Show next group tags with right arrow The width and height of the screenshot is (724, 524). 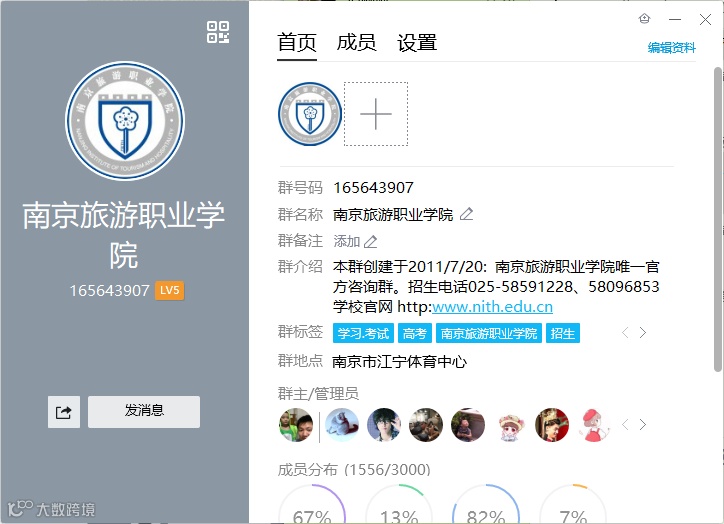tap(642, 332)
